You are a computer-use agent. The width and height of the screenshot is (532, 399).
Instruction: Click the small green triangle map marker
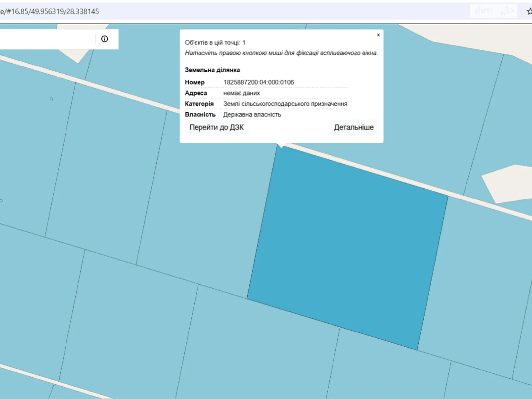pyautogui.click(x=51, y=99)
